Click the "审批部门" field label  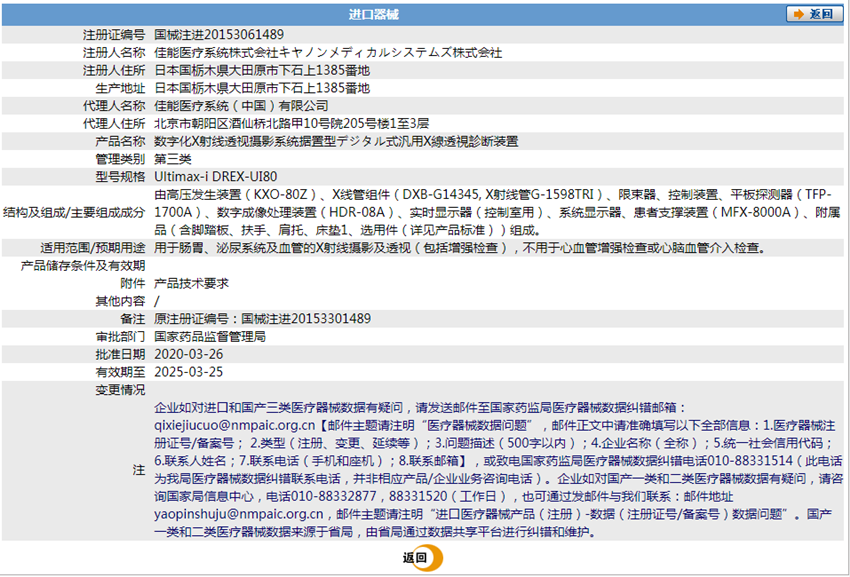pos(120,337)
